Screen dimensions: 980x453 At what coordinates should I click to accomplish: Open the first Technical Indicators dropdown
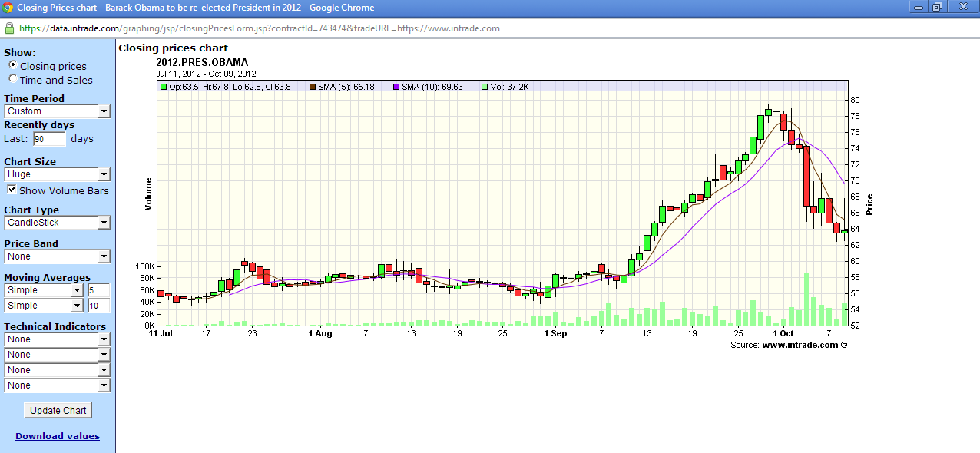click(58, 339)
